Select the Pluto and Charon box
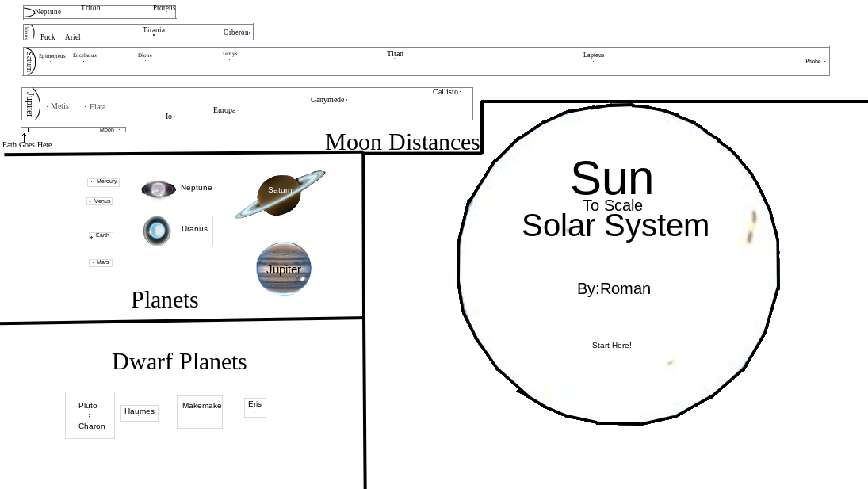The width and height of the screenshot is (868, 489). (90, 415)
